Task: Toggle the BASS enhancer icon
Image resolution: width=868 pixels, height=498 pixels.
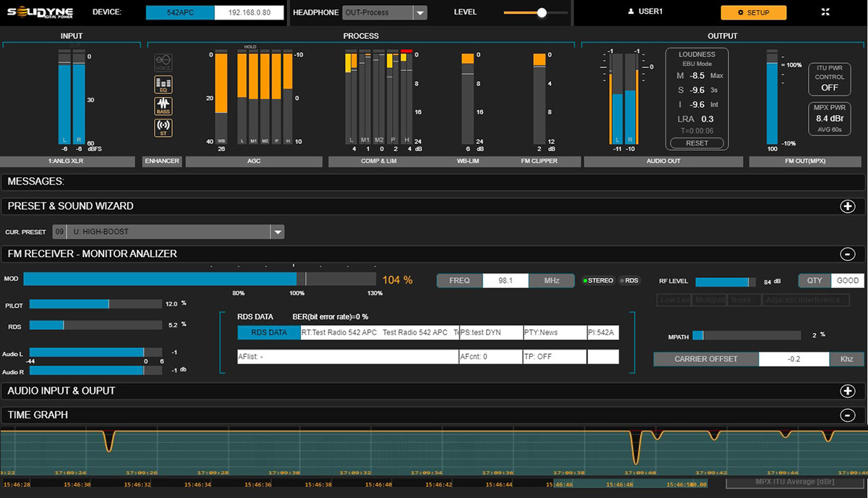Action: [x=163, y=106]
